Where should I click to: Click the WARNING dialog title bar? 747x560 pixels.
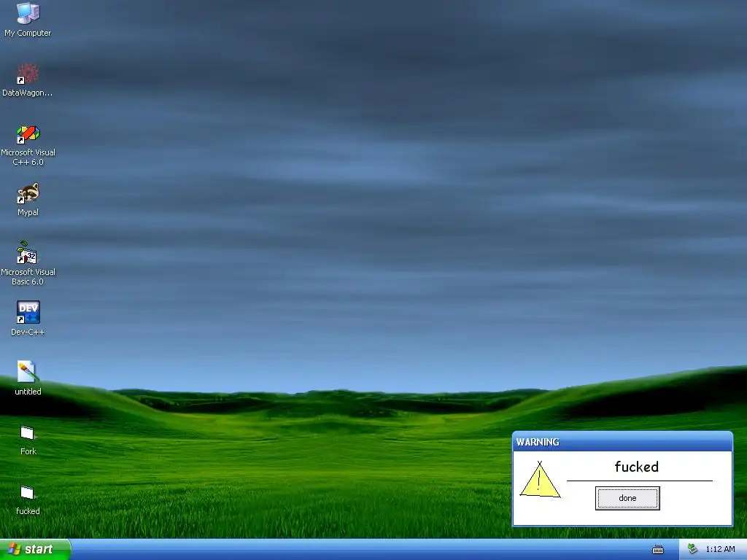pos(623,441)
